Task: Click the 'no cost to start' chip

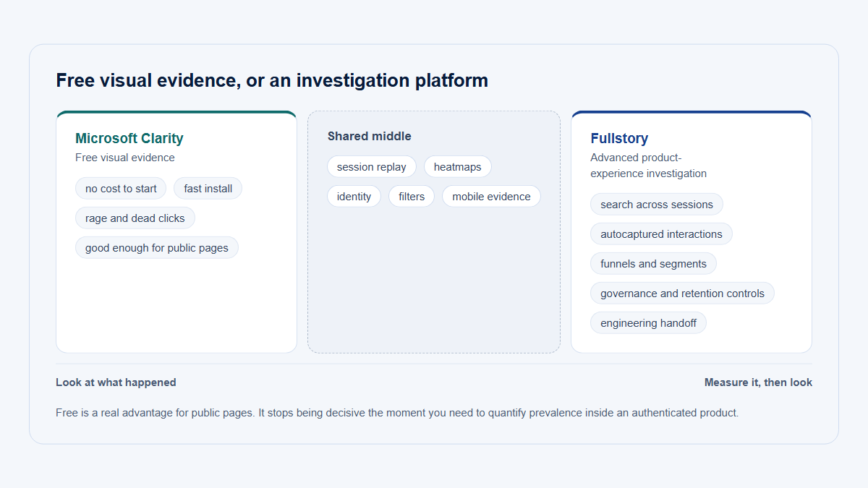Action: point(121,189)
